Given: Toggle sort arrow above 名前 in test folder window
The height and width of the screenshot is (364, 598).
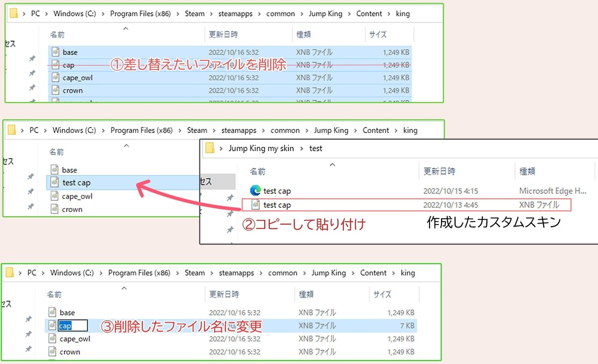Looking at the screenshot, I should [332, 164].
